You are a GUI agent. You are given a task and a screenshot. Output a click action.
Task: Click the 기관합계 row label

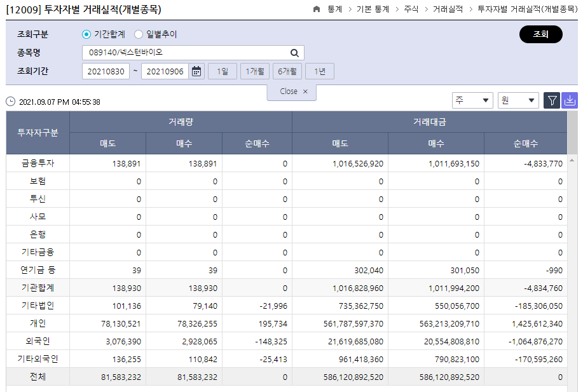pos(38,288)
